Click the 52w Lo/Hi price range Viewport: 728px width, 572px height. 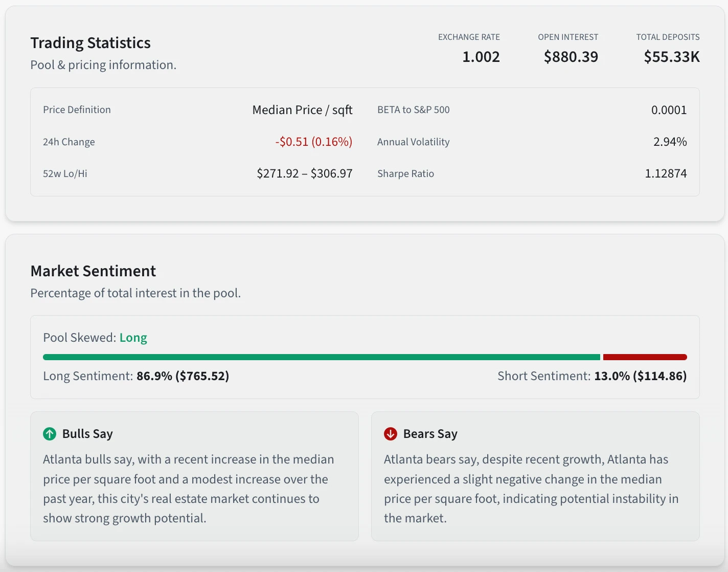[x=304, y=173]
